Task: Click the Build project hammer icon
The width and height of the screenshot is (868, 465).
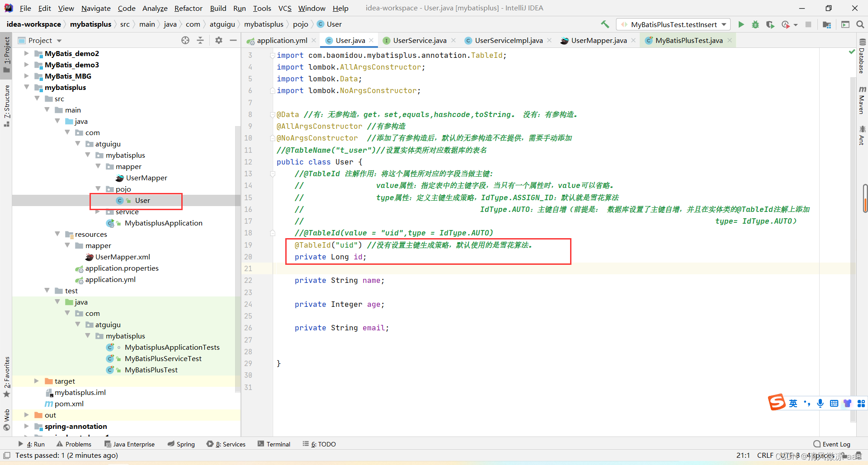Action: click(605, 24)
